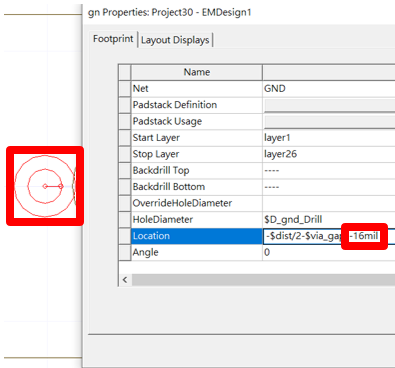The height and width of the screenshot is (368, 395).
Task: Select the Start Layer value layer1
Action: [329, 138]
